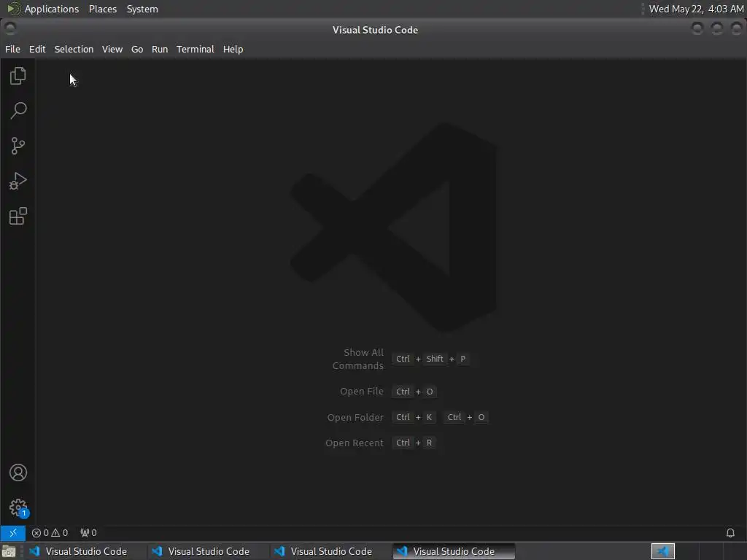
Task: Open the Help menu
Action: [233, 49]
